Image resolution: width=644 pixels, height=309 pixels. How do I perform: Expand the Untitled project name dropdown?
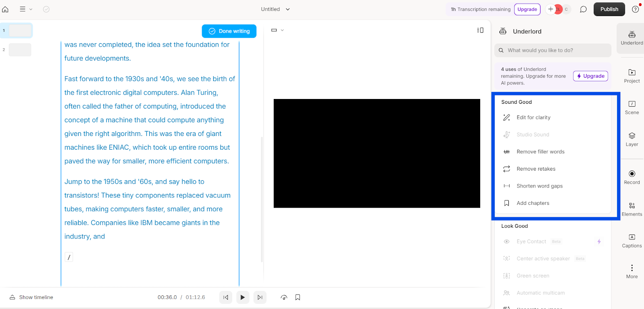point(275,9)
